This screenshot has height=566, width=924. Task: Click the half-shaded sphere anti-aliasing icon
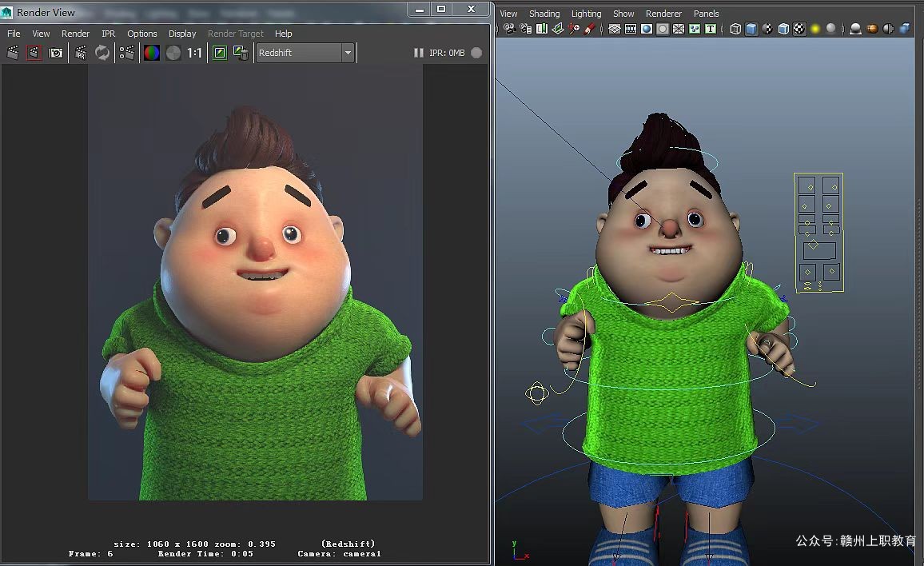tap(888, 28)
